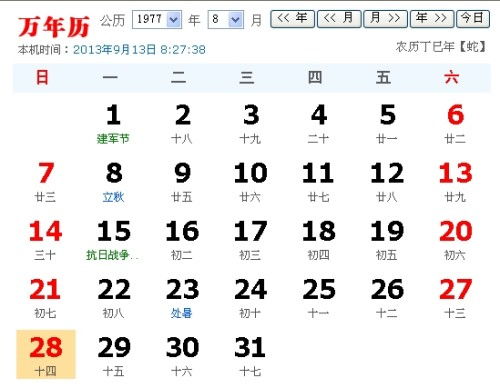Image resolution: width=500 pixels, height=388 pixels.
Task: Select date 17 with lunar 初三
Action: [x=251, y=240]
